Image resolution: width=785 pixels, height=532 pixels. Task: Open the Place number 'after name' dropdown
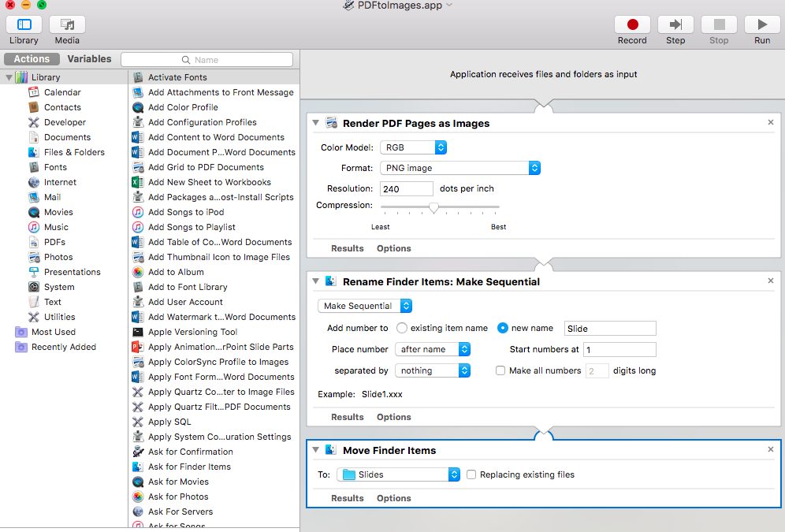pos(433,349)
